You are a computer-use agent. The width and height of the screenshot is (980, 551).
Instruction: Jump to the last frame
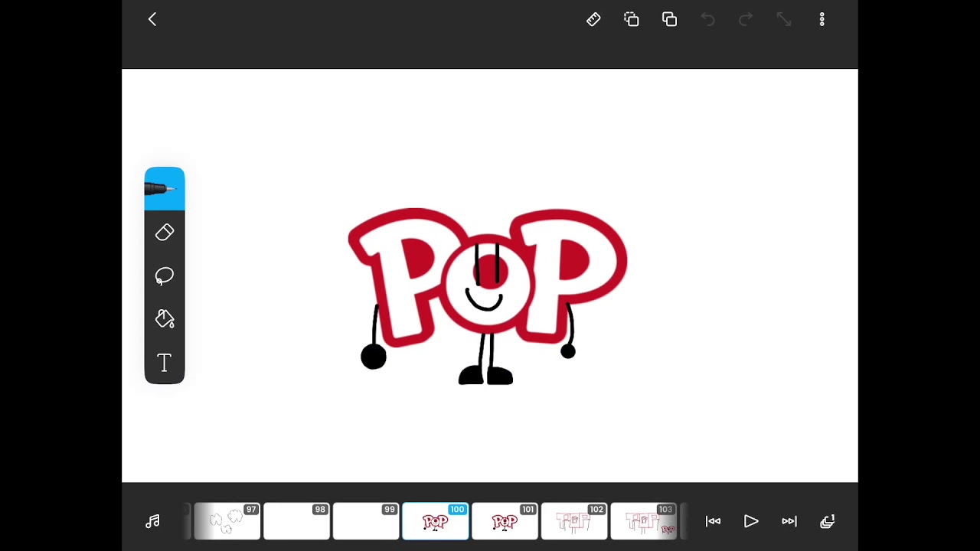[x=789, y=521]
